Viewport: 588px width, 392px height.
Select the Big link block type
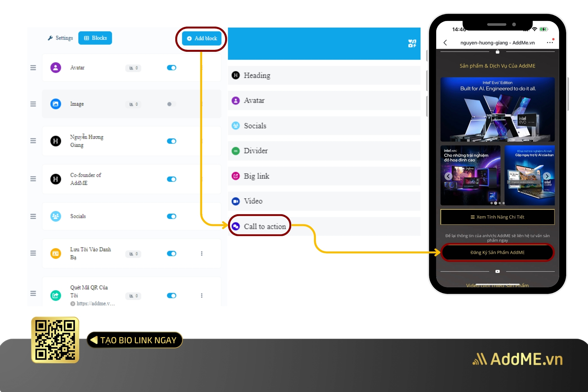(x=256, y=176)
